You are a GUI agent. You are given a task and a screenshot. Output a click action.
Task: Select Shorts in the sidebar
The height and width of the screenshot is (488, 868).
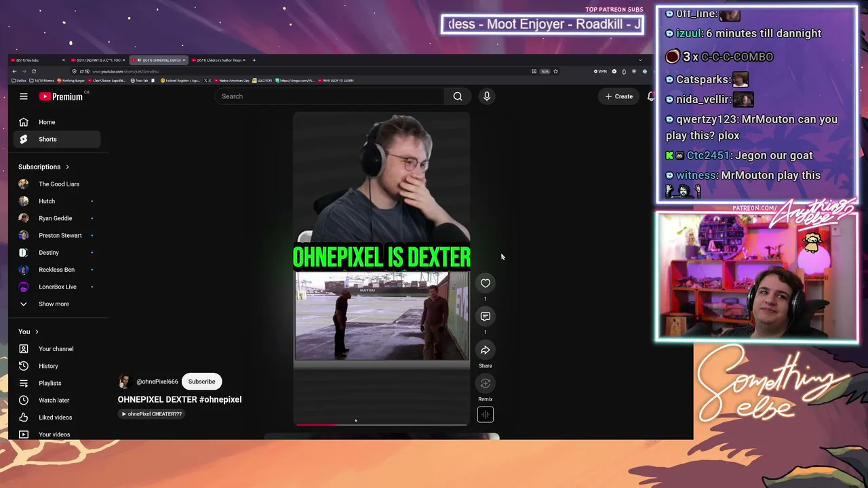[57, 139]
